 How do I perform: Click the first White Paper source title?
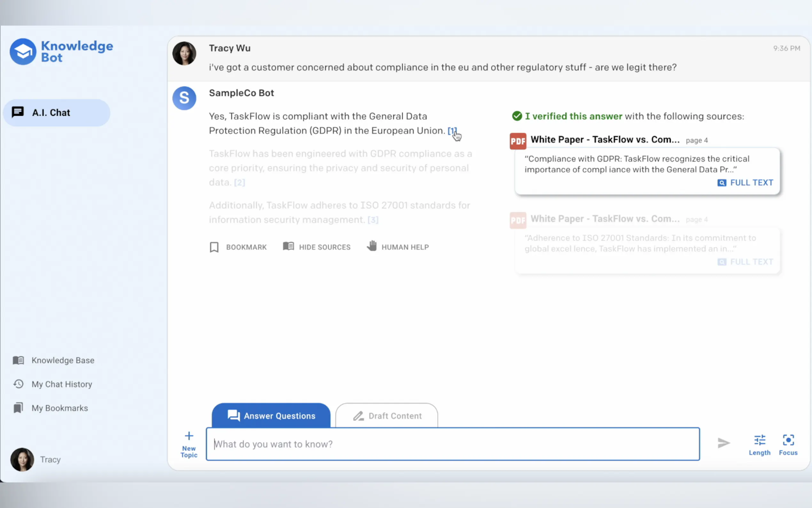click(605, 139)
